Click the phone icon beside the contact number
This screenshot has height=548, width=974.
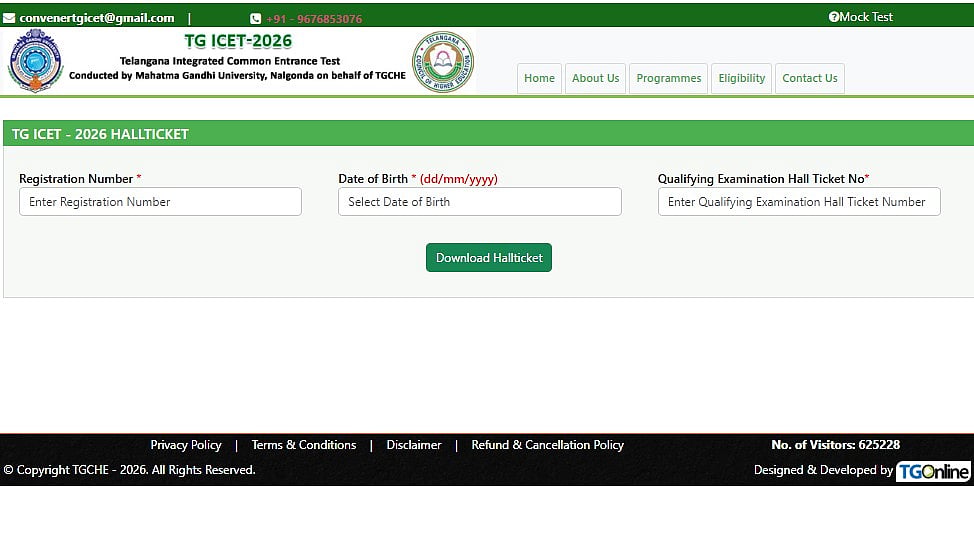[x=255, y=19]
